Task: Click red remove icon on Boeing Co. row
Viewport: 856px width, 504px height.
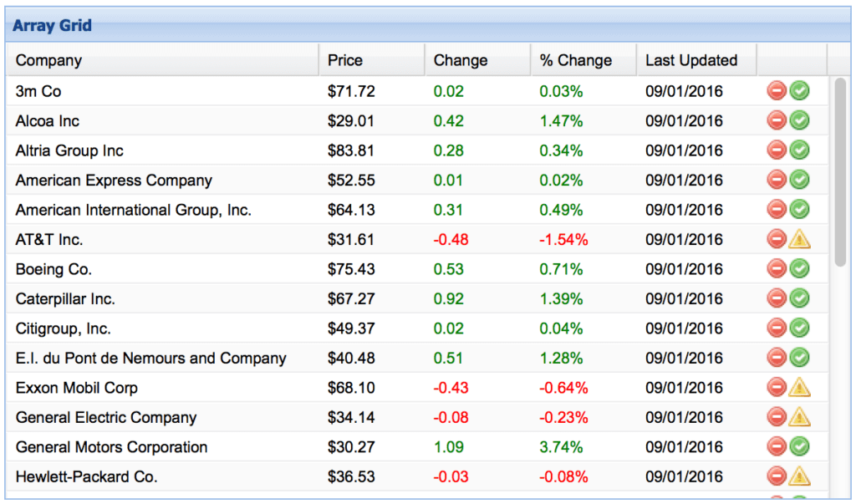Action: pyautogui.click(x=777, y=268)
